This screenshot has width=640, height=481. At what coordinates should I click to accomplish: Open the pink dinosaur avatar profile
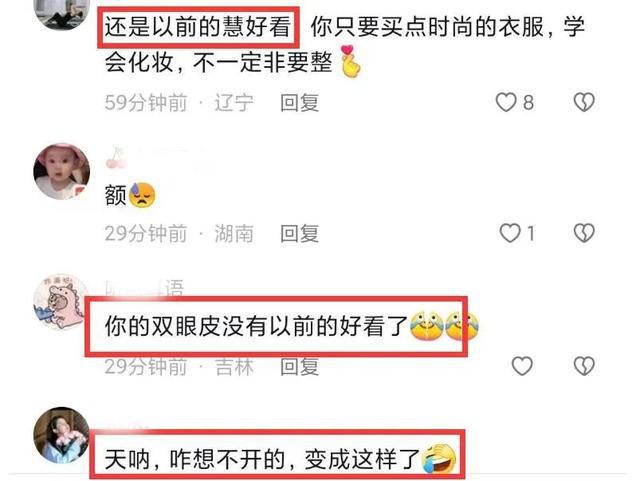click(60, 301)
